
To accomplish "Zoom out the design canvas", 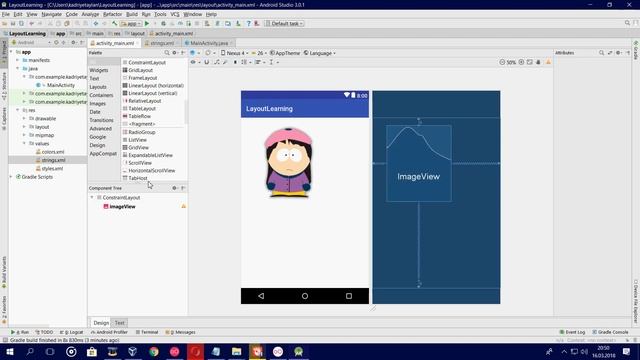I will tap(502, 62).
